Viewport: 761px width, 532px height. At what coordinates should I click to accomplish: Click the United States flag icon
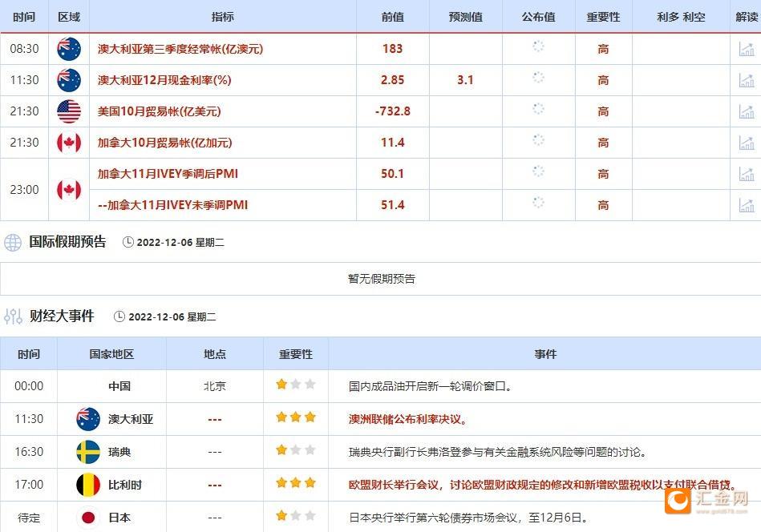click(69, 111)
